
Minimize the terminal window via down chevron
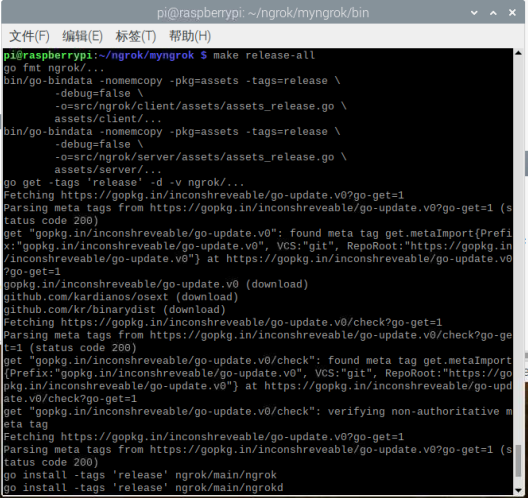(474, 13)
